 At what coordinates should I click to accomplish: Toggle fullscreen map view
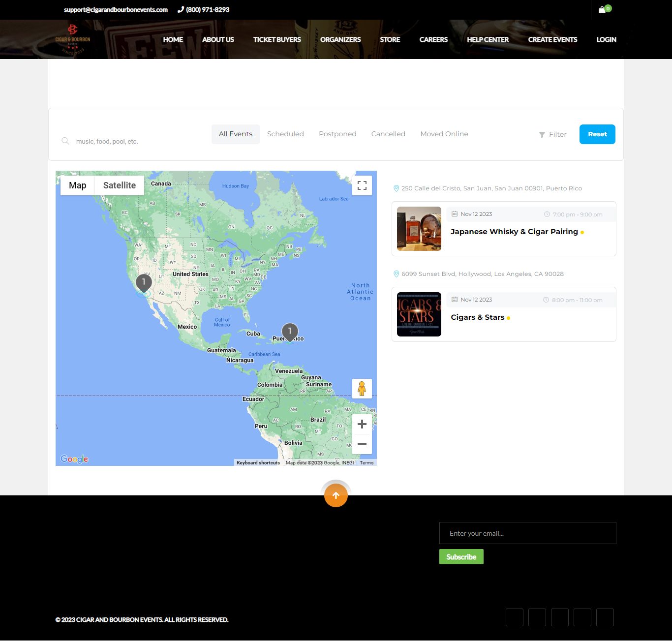pos(362,185)
